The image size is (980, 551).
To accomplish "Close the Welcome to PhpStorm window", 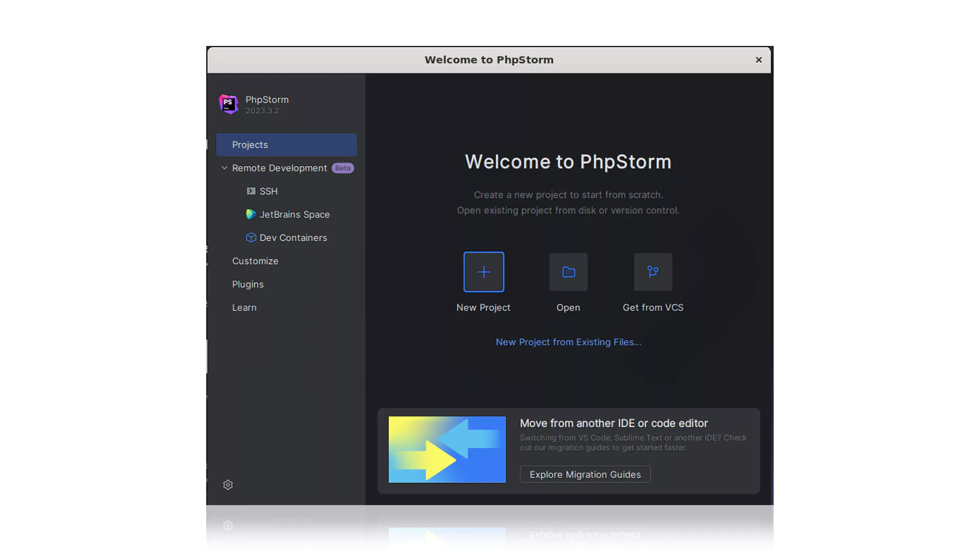I will point(758,60).
